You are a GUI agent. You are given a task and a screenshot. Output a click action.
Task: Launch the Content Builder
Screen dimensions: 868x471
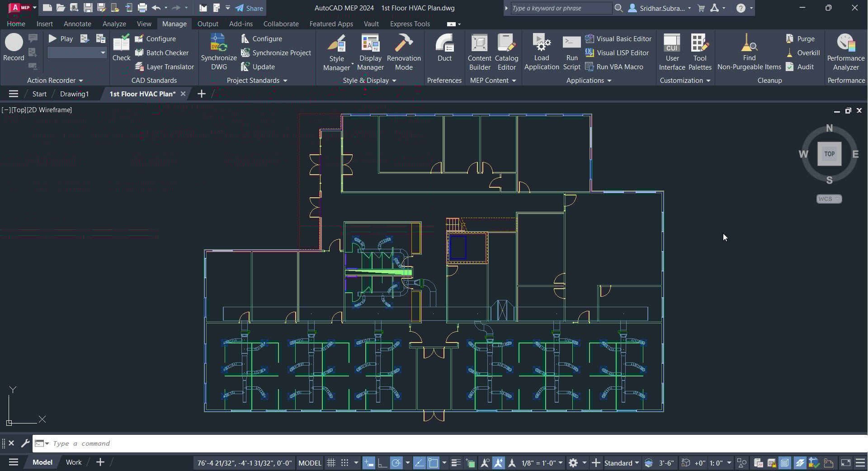click(x=479, y=52)
